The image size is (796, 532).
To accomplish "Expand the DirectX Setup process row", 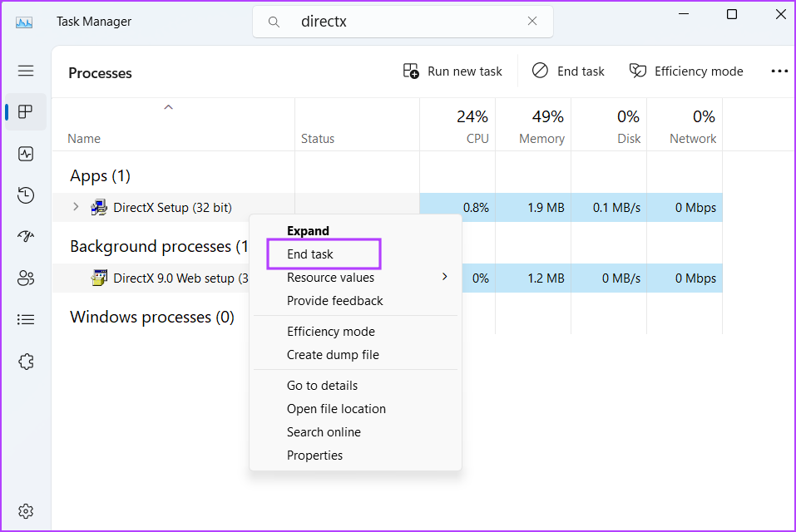I will coord(76,207).
